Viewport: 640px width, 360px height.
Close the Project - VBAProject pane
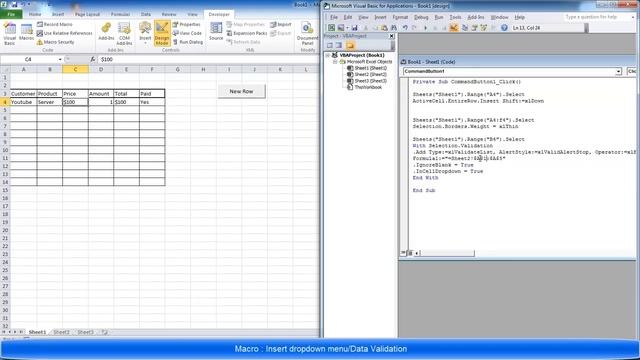tap(391, 36)
